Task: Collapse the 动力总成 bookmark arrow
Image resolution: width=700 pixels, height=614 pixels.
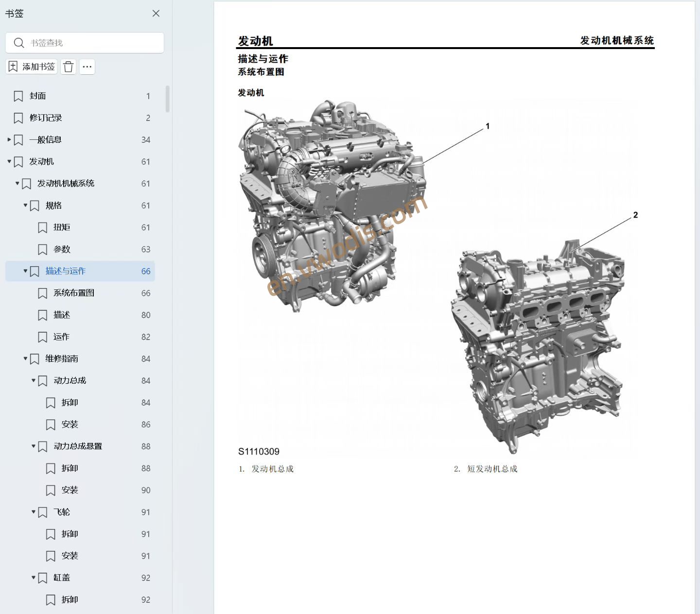Action: point(34,380)
